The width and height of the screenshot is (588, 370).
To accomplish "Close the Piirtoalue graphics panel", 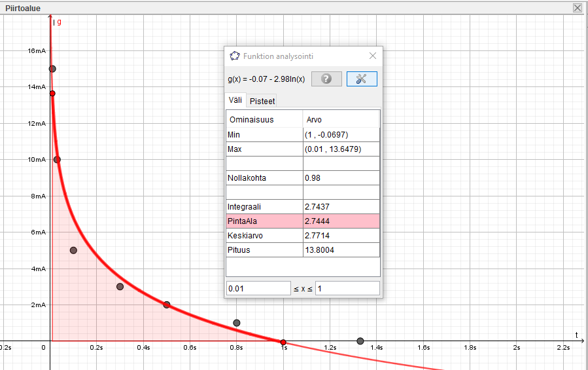I will click(577, 8).
